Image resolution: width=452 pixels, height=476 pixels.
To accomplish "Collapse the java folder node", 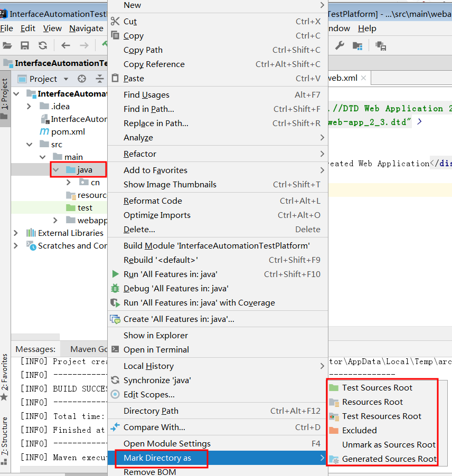I will click(x=55, y=170).
